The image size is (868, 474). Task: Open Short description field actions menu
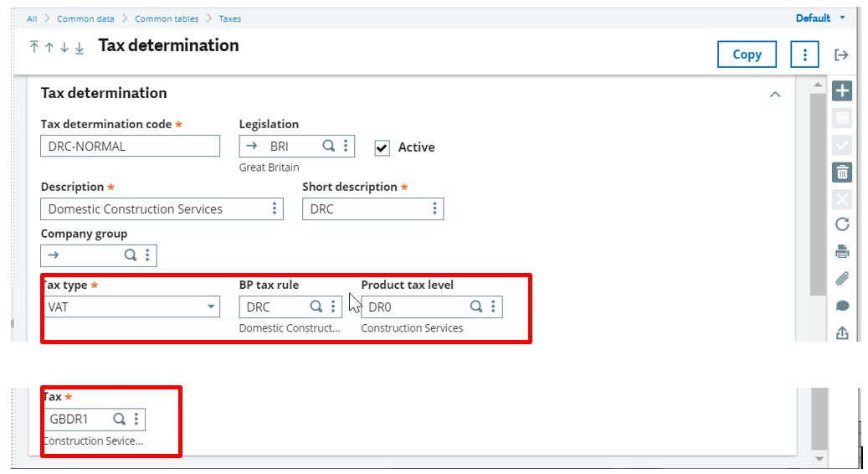coord(434,209)
